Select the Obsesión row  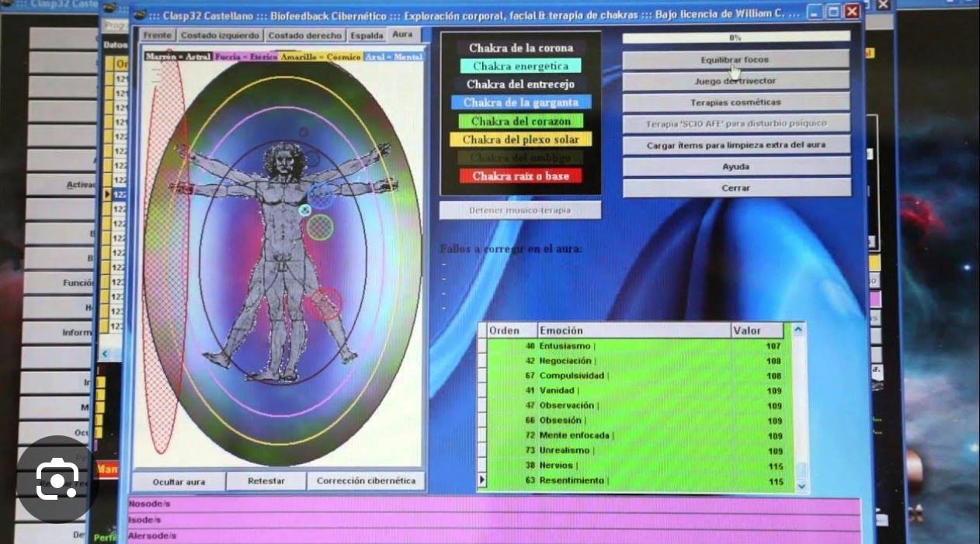pos(636,421)
